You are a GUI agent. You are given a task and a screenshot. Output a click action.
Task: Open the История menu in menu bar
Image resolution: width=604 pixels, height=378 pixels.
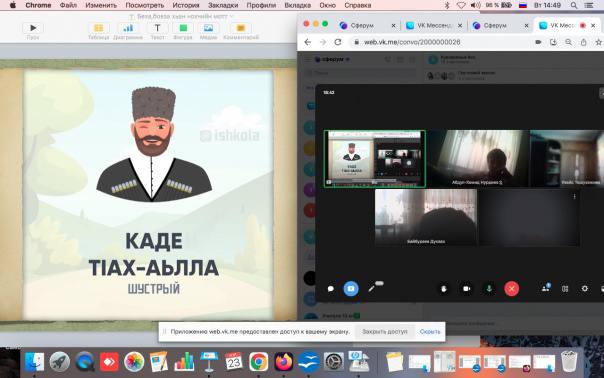(186, 5)
